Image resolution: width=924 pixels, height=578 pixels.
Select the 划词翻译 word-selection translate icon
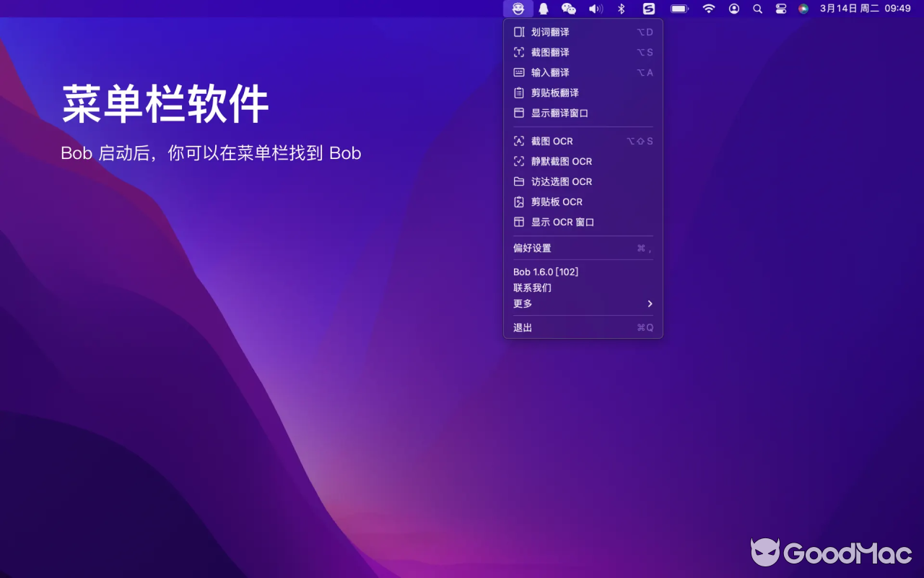coord(518,32)
